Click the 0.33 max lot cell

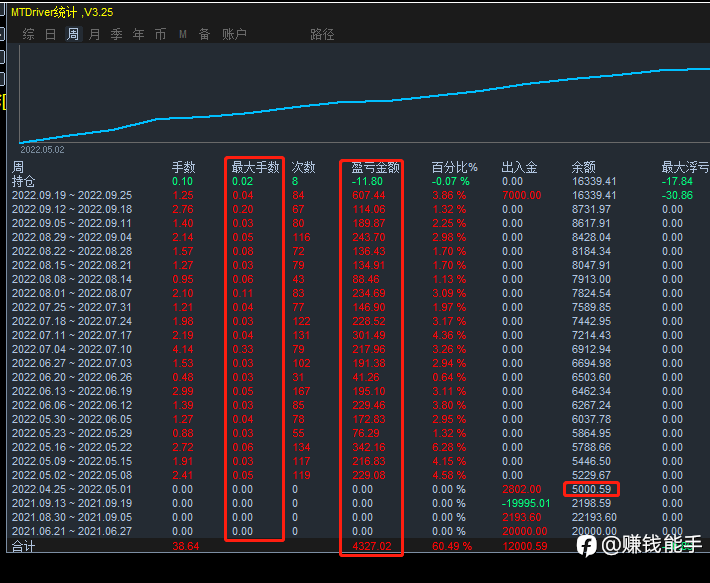tap(243, 349)
